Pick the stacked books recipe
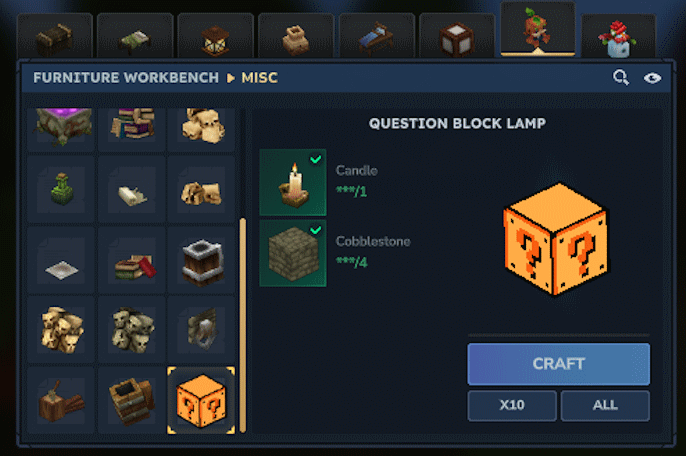This screenshot has height=456, width=686. [132, 124]
